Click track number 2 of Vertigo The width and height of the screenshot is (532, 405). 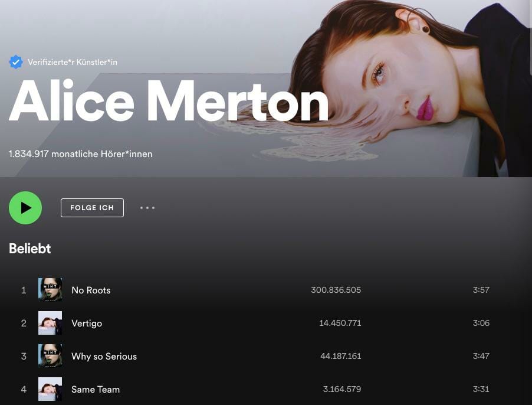pyautogui.click(x=24, y=323)
